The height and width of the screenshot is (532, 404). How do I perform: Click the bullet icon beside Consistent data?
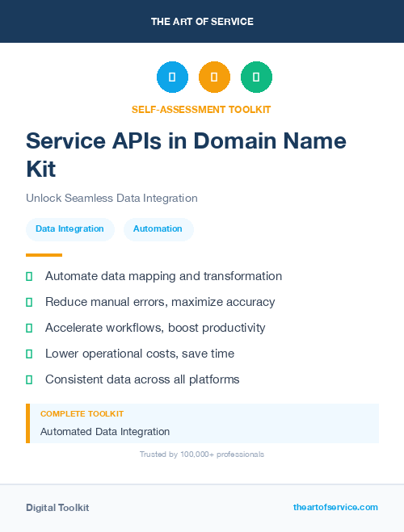click(29, 379)
